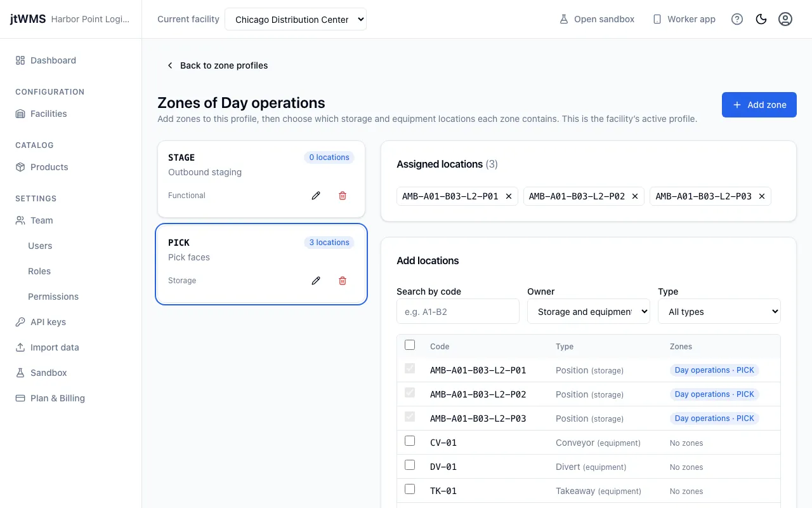Switch to dark mode via moon icon

(x=761, y=19)
